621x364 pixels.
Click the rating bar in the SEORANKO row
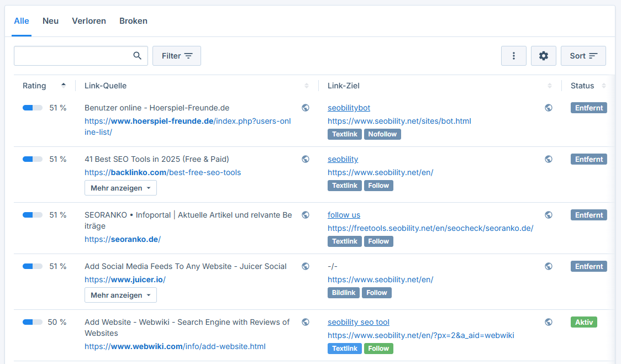coord(33,215)
